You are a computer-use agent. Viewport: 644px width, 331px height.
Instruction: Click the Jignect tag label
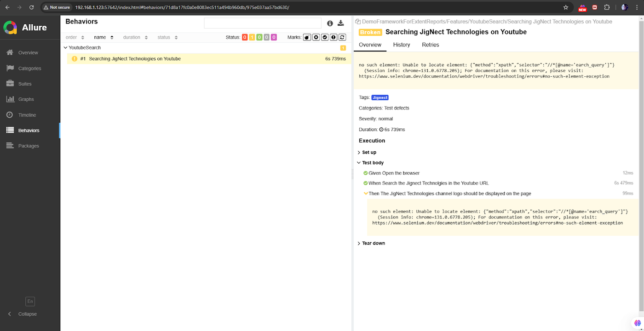[380, 97]
